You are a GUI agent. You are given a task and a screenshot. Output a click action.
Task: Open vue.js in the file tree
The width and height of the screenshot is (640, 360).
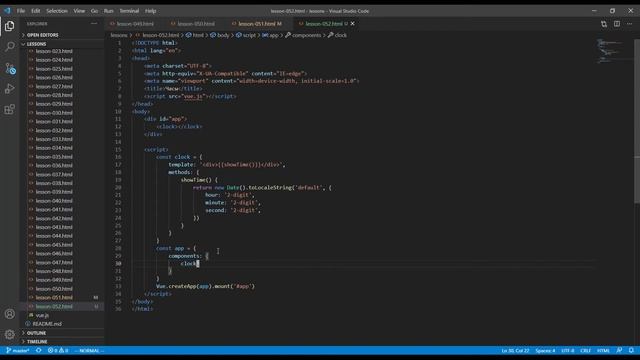coord(42,315)
